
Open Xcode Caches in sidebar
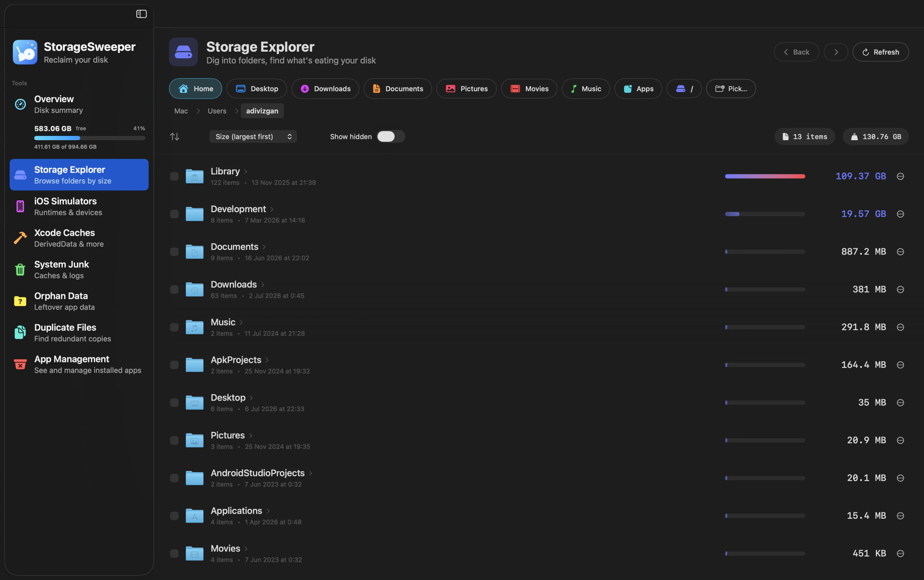[x=79, y=238]
